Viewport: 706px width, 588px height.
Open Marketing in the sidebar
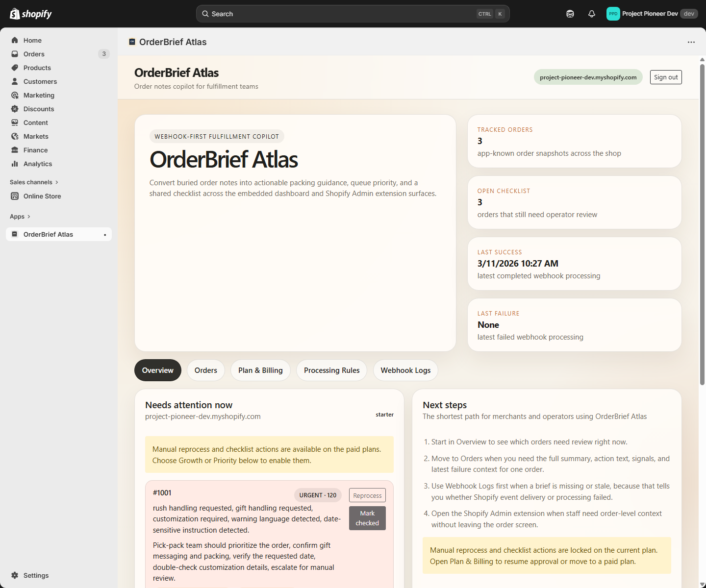tap(59, 95)
